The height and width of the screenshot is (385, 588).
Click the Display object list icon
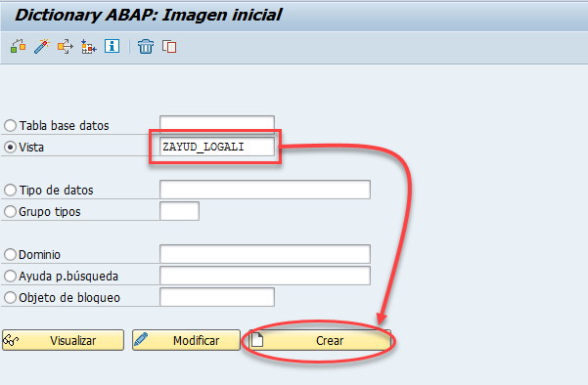[88, 47]
